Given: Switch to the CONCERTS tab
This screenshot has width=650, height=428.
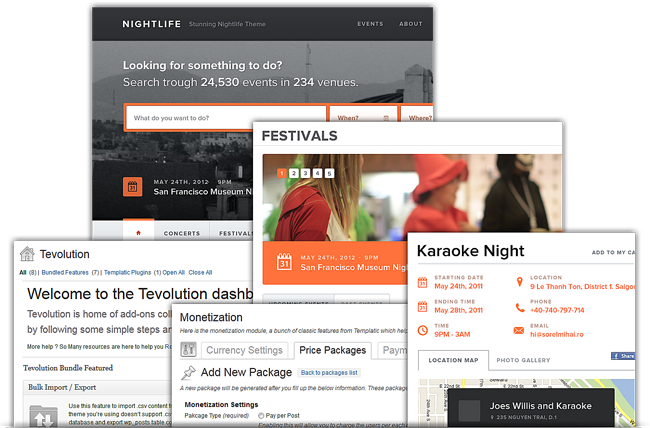Looking at the screenshot, I should tap(182, 233).
